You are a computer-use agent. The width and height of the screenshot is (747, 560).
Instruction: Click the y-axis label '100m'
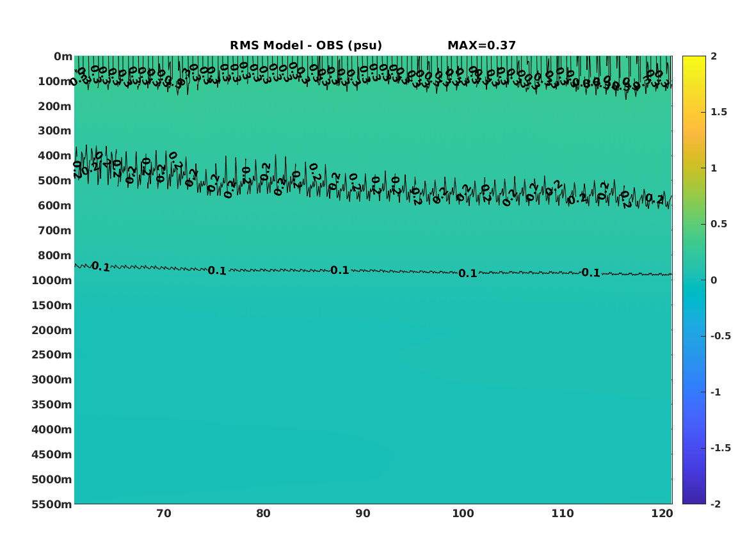point(55,81)
